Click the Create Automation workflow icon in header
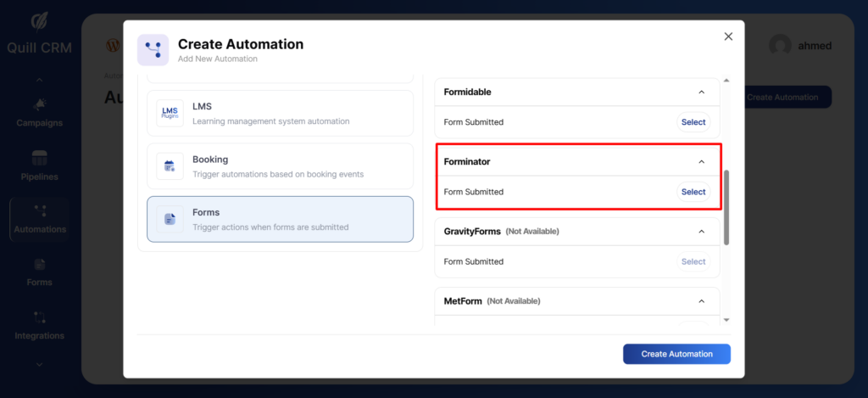The height and width of the screenshot is (398, 868). [x=153, y=50]
